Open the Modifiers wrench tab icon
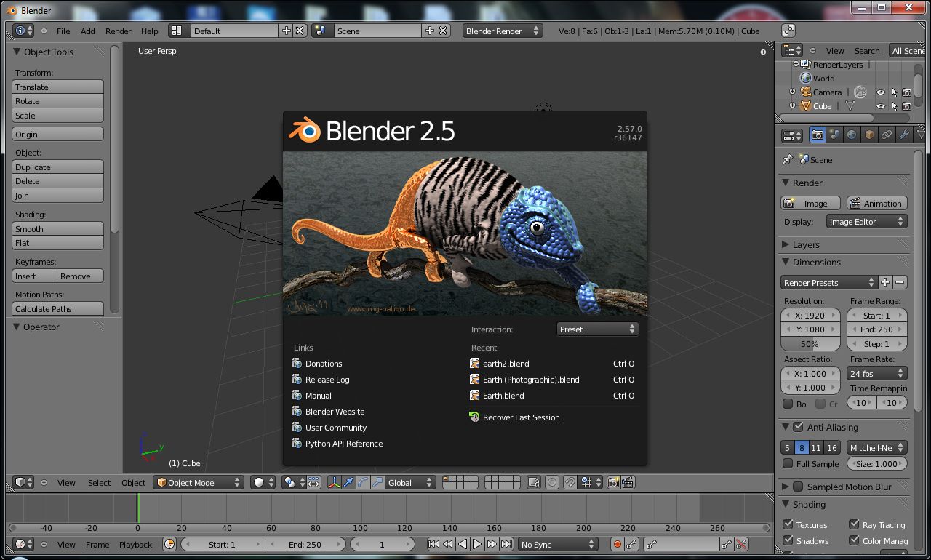The image size is (931, 560). click(x=904, y=135)
